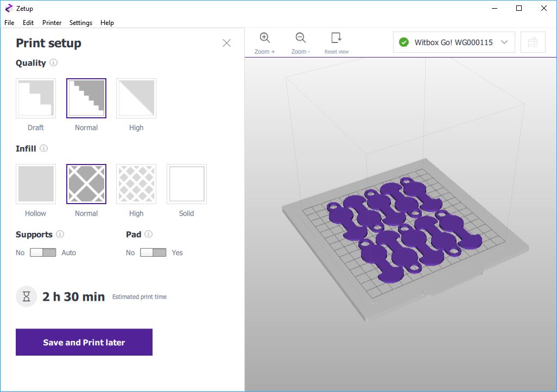Image resolution: width=557 pixels, height=392 pixels.
Task: Click the Pad info icon
Action: tap(148, 235)
